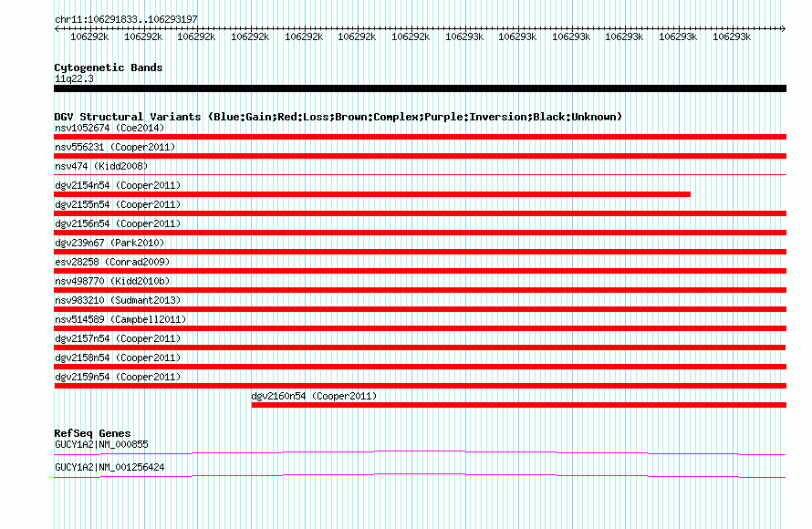Image resolution: width=812 pixels, height=529 pixels.
Task: Select the dgv2159n54 (Cooper2011) label
Action: (118, 377)
